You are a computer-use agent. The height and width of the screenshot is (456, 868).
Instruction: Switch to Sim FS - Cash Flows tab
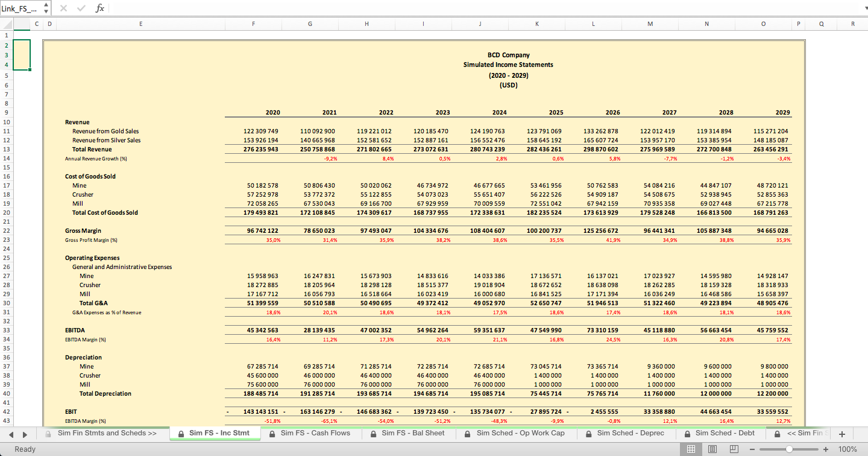pyautogui.click(x=310, y=433)
